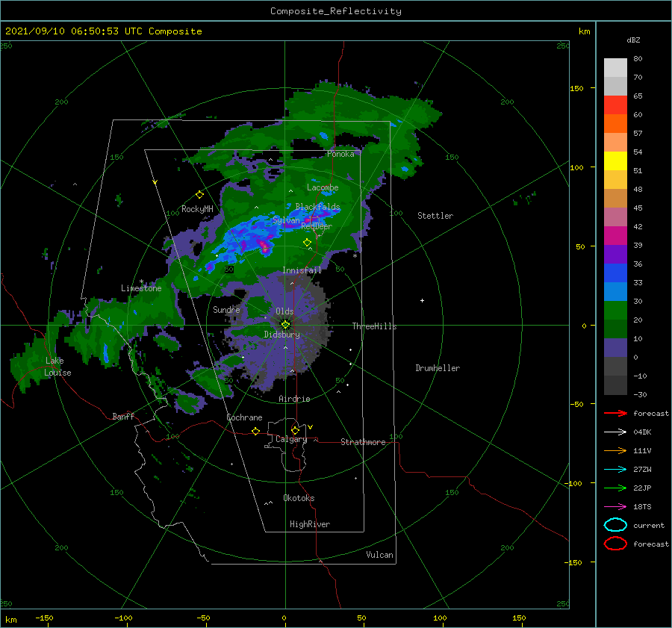Click the ThreeHills city label

click(375, 326)
